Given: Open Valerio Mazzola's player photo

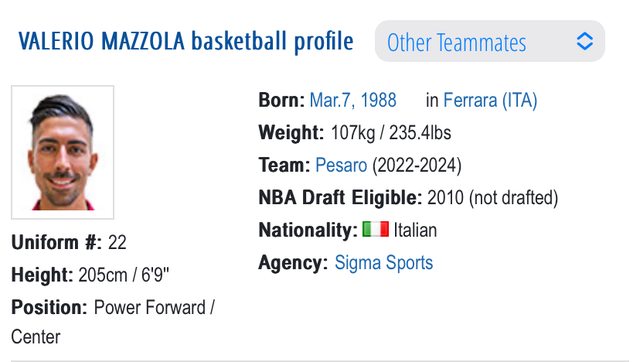Looking at the screenshot, I should (62, 152).
